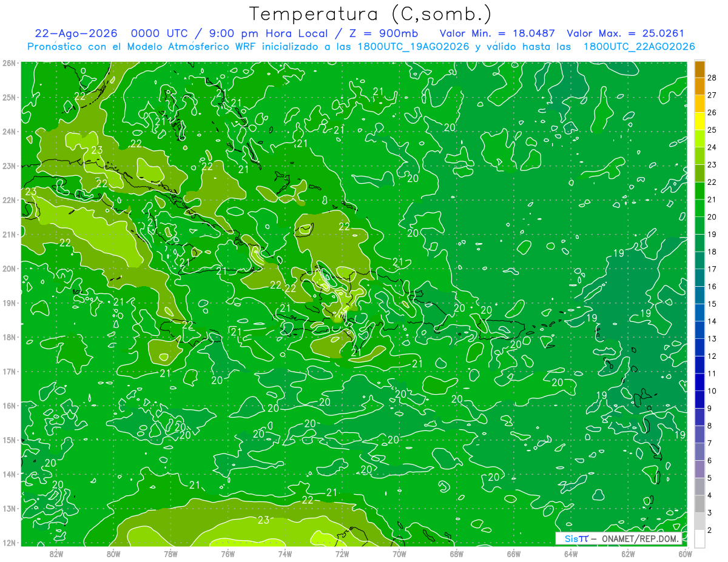Click the "SisPI" logo text

tap(576, 538)
